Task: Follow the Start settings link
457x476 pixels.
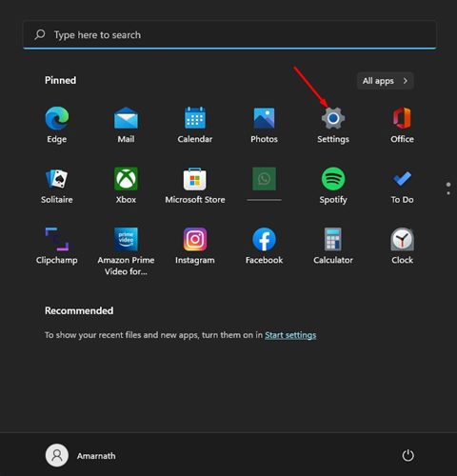Action: pyautogui.click(x=290, y=335)
